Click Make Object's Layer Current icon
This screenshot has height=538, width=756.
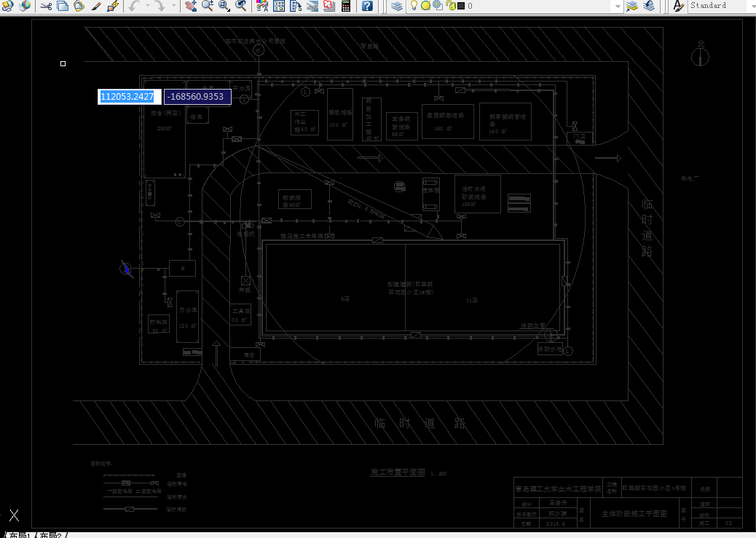click(x=631, y=6)
